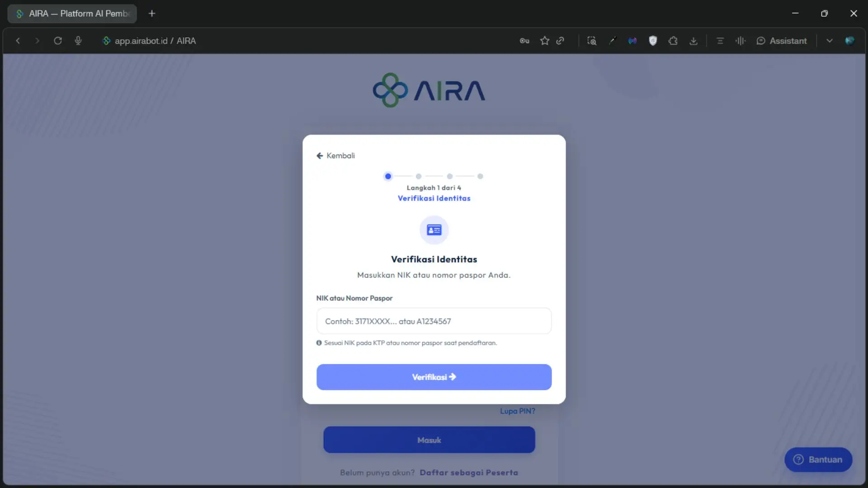Click the magic wand toolbar icon
Image resolution: width=868 pixels, height=488 pixels.
pyautogui.click(x=612, y=41)
